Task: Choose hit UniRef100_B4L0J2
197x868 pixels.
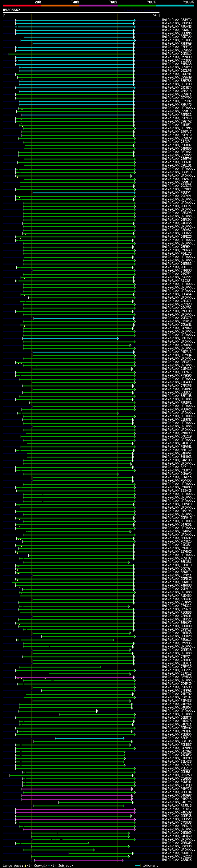Action: [x=177, y=443]
